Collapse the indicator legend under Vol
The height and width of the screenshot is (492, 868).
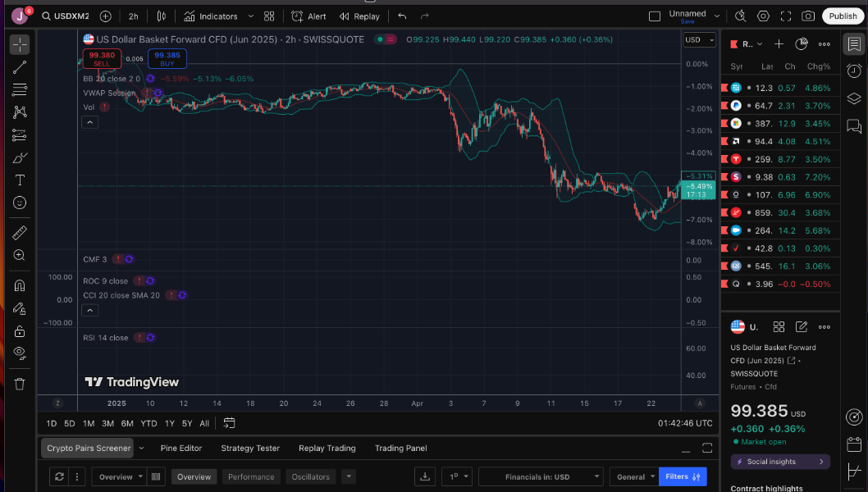point(90,122)
